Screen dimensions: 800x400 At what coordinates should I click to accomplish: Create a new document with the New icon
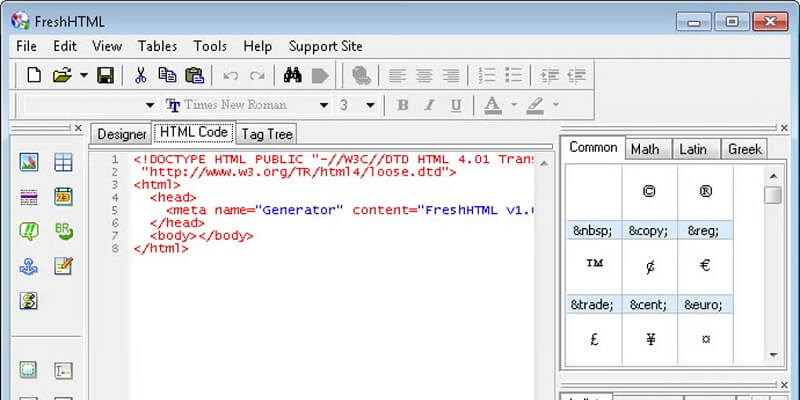click(x=34, y=76)
